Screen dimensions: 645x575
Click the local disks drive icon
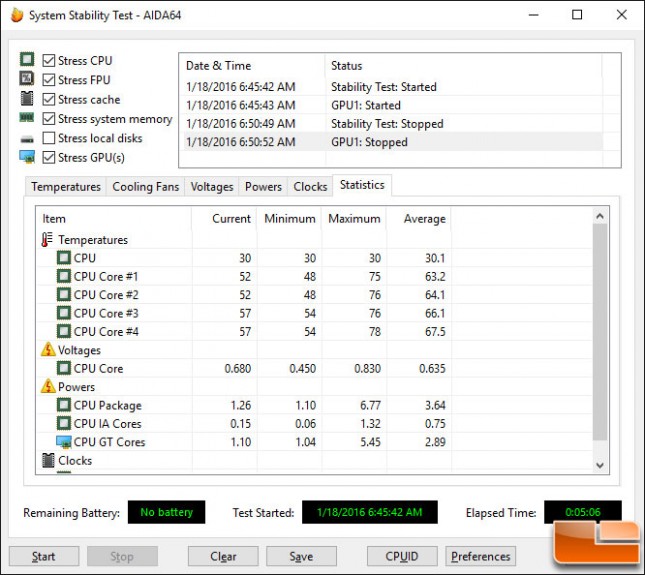[27, 139]
